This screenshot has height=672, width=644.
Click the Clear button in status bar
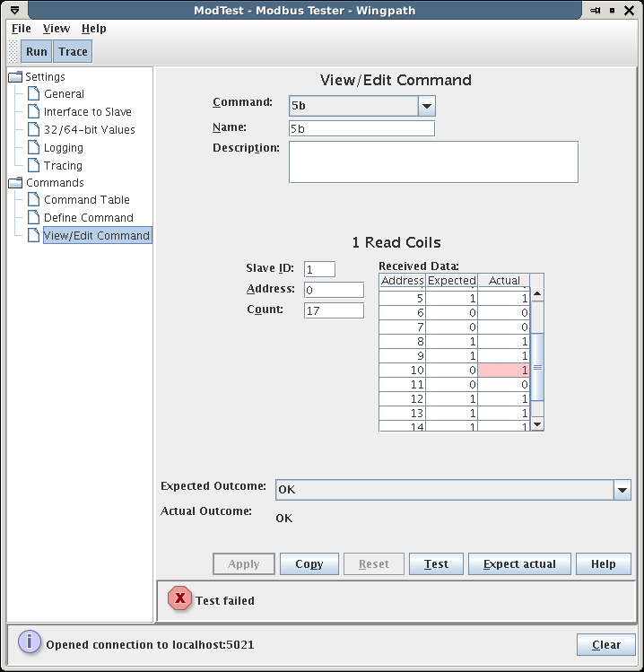tap(605, 644)
